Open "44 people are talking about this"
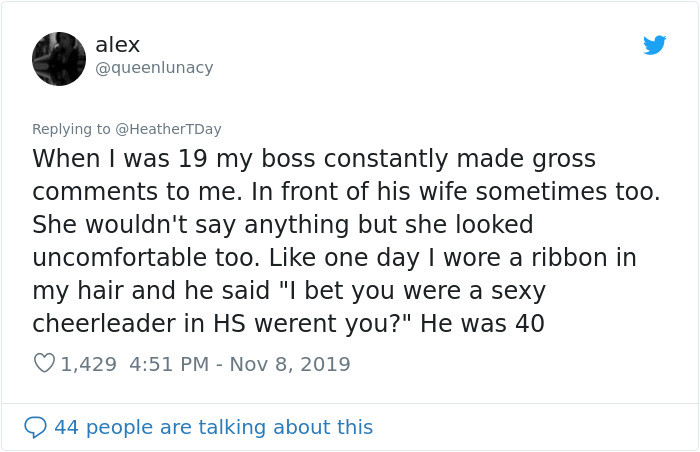Viewport: 700px width, 452px height. tap(213, 427)
